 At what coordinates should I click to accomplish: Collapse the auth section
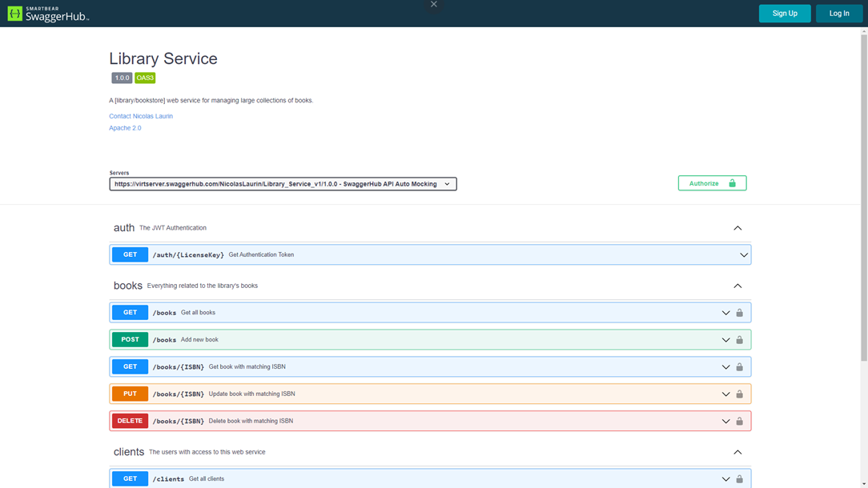[x=737, y=228]
